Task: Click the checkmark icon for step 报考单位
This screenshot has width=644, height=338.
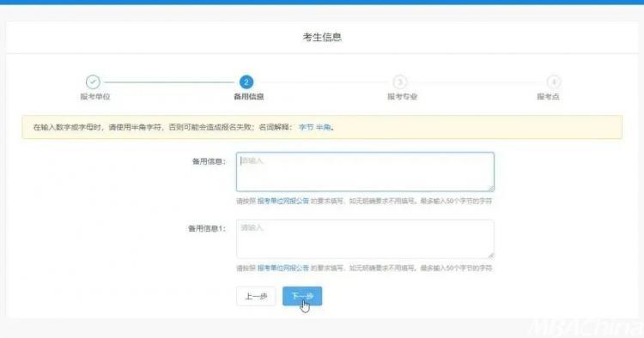Action: (94, 82)
